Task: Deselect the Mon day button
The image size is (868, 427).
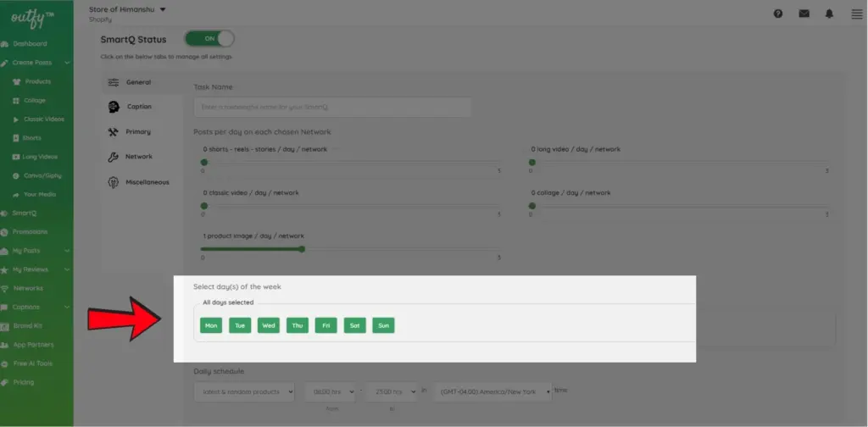Action: point(211,325)
